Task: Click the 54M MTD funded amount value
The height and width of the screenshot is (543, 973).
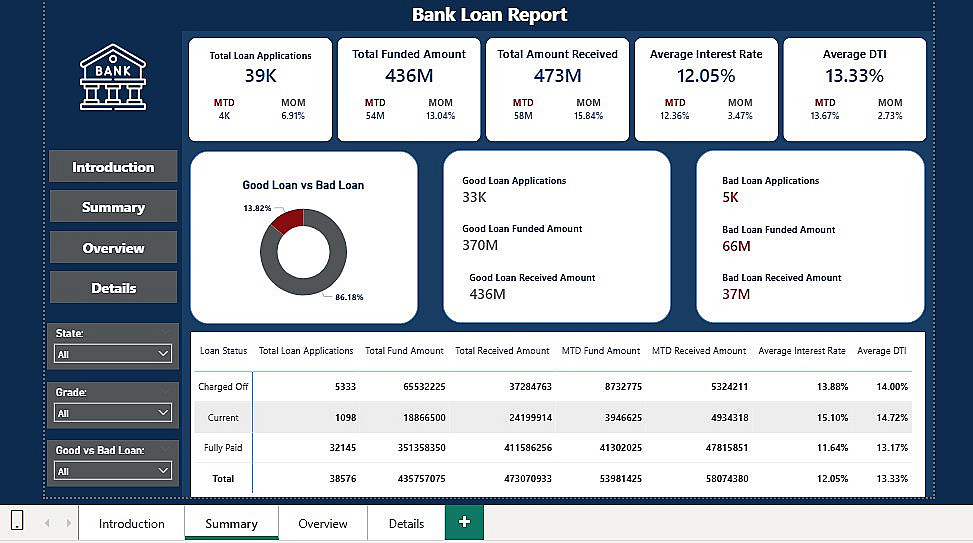Action: 375,116
